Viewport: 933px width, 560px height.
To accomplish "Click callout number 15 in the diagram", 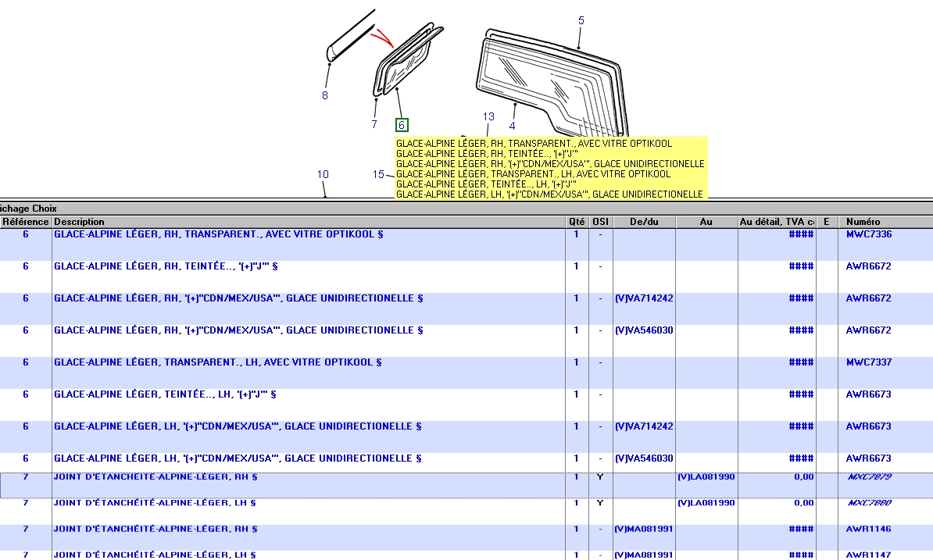I will tap(378, 174).
